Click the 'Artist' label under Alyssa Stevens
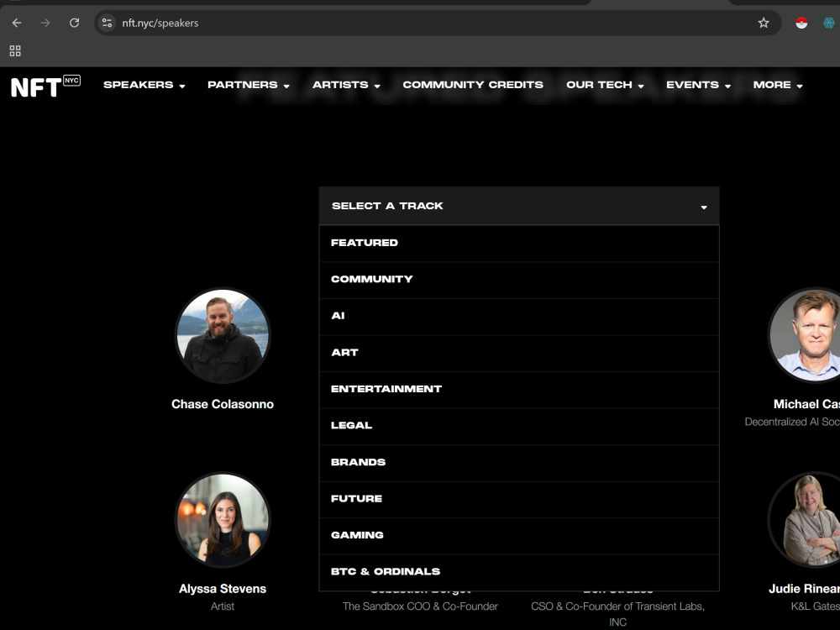The width and height of the screenshot is (840, 630). tap(223, 606)
